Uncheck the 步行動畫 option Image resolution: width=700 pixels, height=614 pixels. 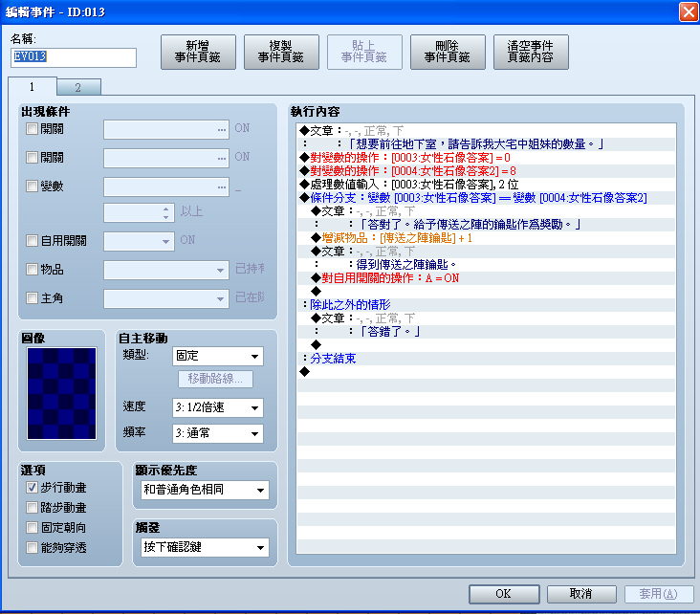point(32,487)
